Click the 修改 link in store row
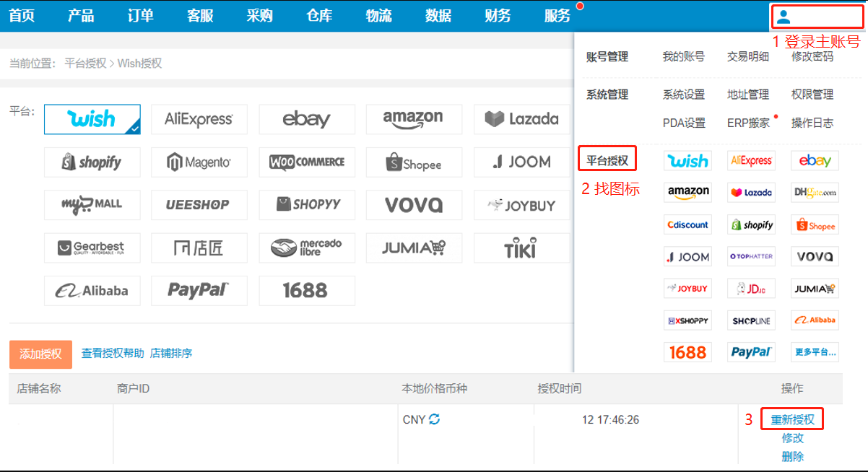The height and width of the screenshot is (472, 868). [x=792, y=438]
